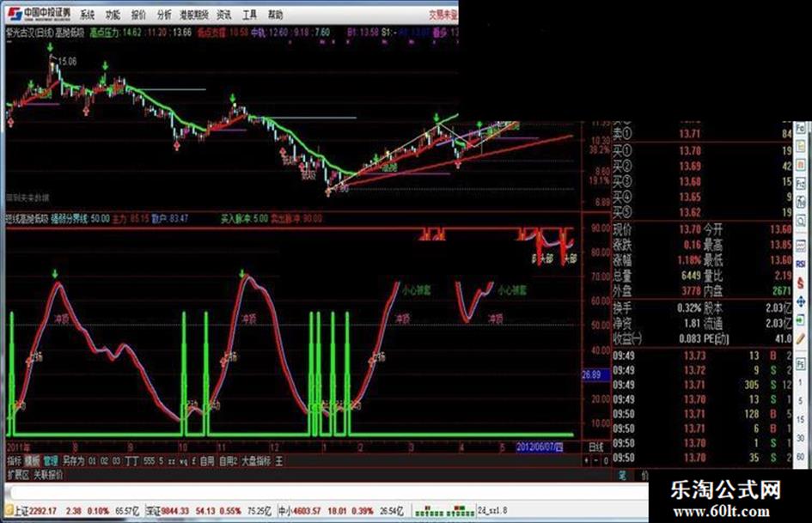
Task: Open the 帮助 menu
Action: [276, 15]
